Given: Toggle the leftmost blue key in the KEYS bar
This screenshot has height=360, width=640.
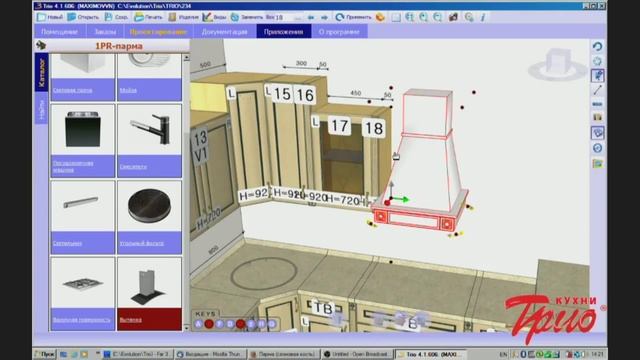Looking at the screenshot, I should [x=198, y=324].
